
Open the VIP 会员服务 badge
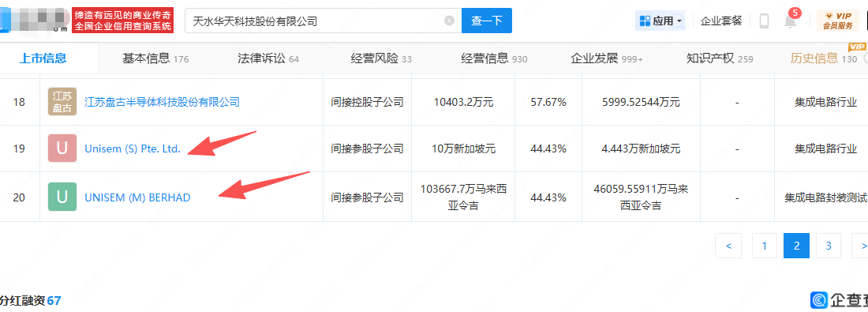click(x=837, y=21)
